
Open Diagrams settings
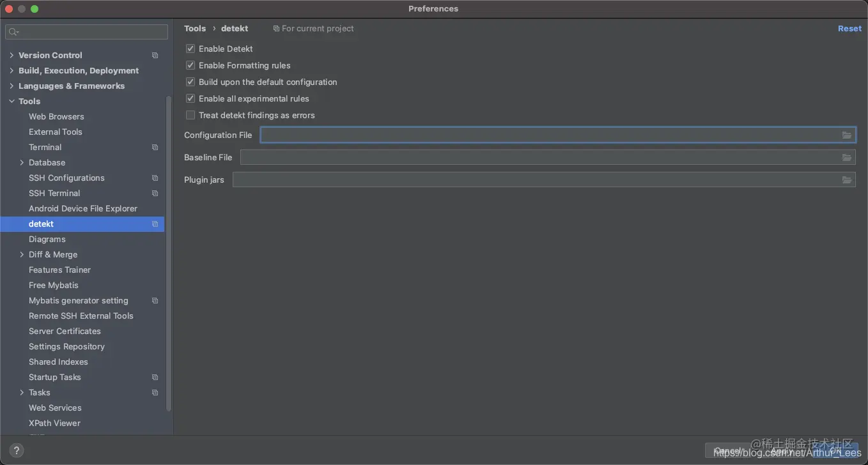[x=47, y=239]
